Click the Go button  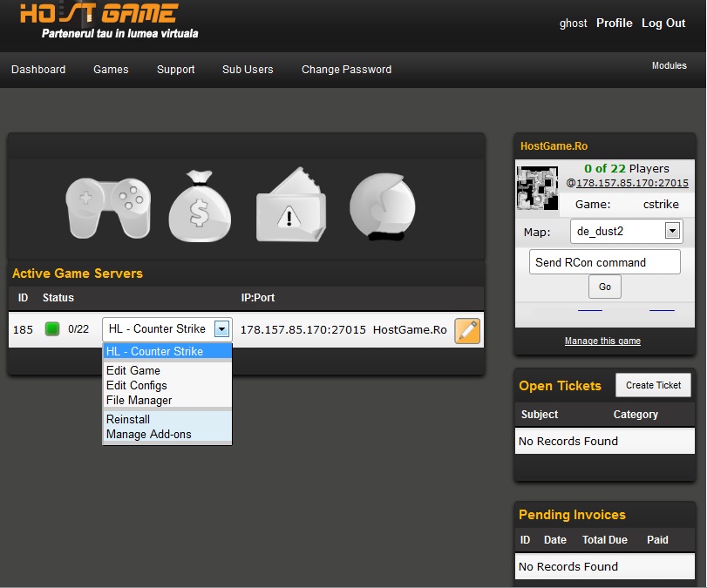click(605, 287)
